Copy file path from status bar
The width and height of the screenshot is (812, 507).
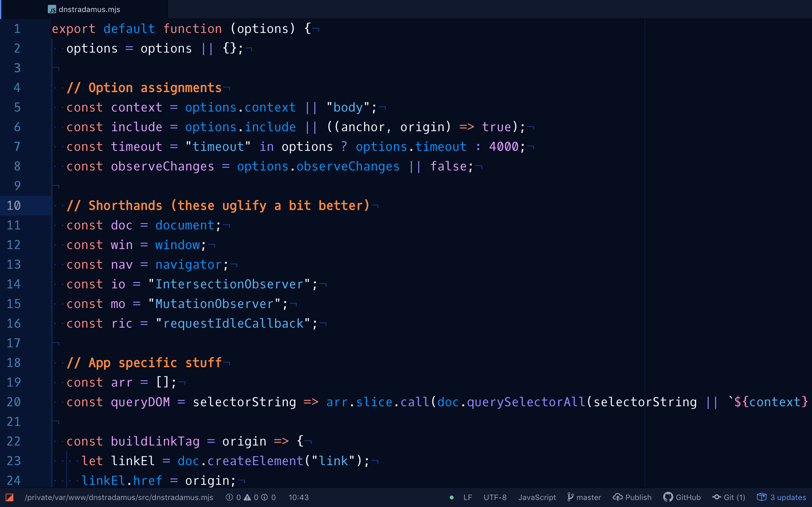[x=119, y=497]
